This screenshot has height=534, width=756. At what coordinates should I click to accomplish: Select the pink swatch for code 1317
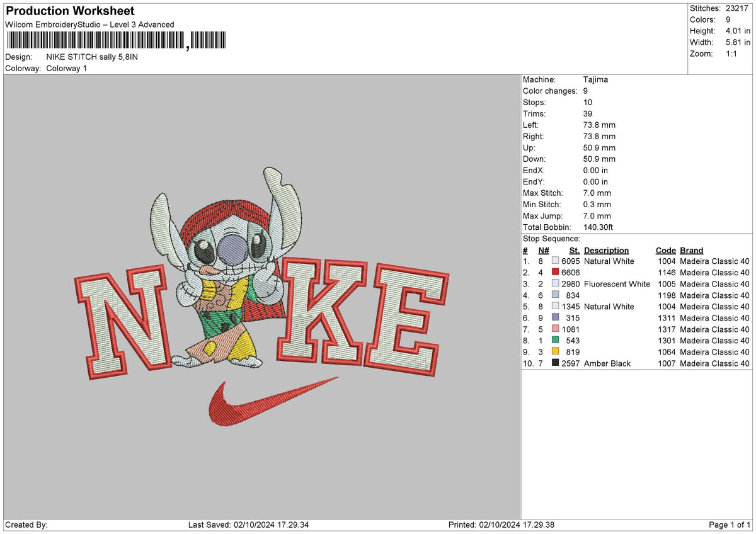tap(555, 329)
